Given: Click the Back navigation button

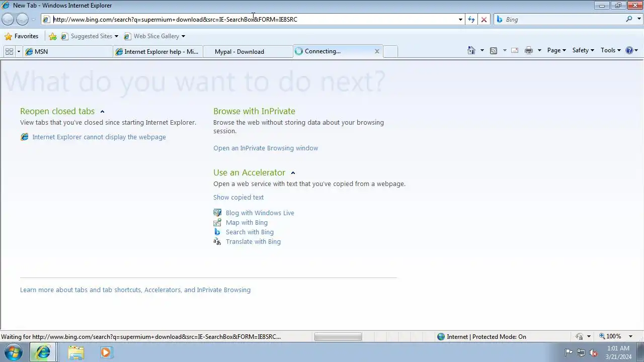Looking at the screenshot, I should point(8,20).
